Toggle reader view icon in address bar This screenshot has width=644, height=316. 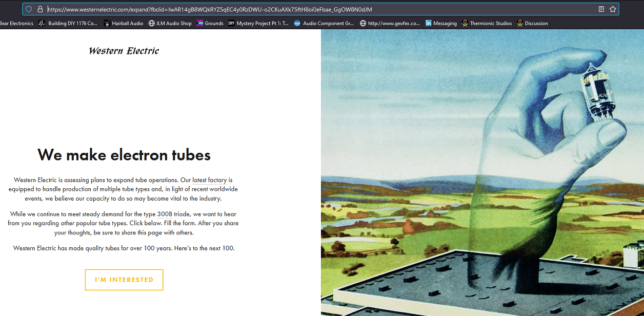pyautogui.click(x=601, y=9)
